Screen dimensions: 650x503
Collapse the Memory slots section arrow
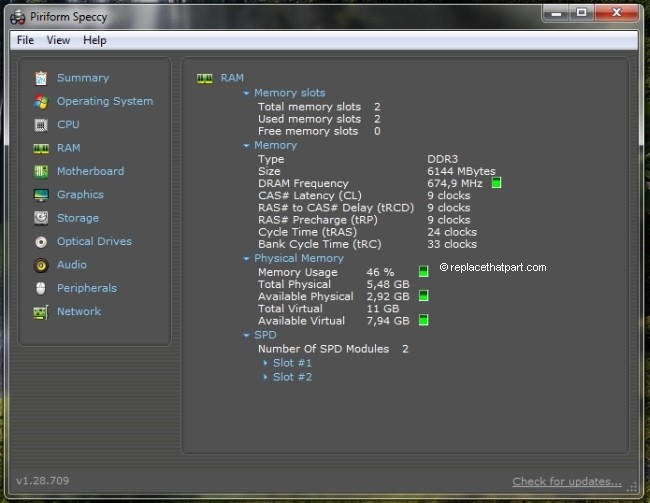[x=246, y=93]
